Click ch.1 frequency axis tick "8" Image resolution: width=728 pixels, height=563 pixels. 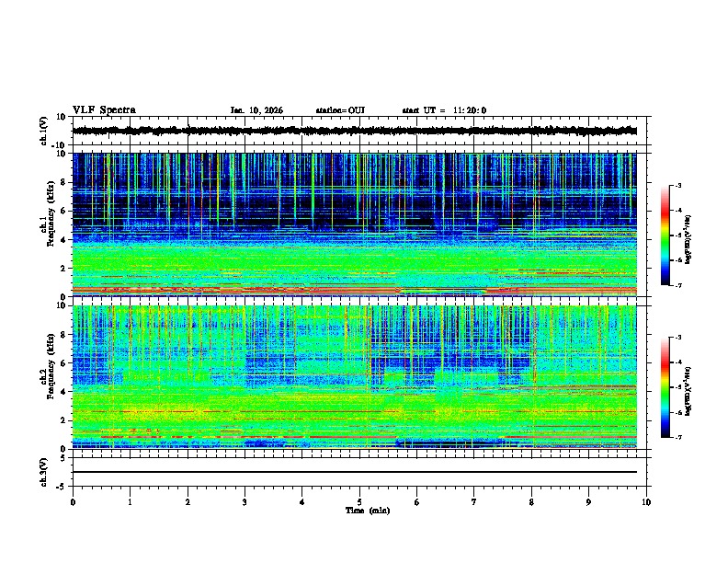(63, 182)
